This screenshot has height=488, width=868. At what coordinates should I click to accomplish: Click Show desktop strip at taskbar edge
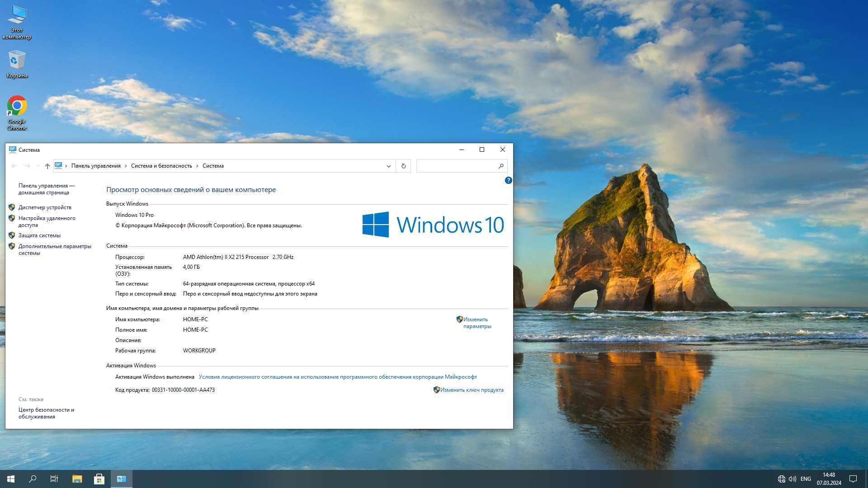coord(867,479)
